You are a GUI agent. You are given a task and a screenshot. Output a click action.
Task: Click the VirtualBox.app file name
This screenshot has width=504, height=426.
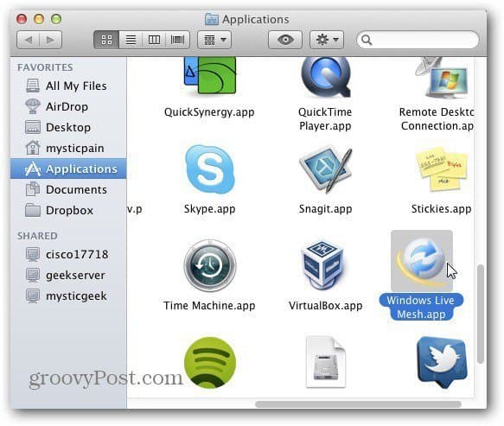[326, 306]
